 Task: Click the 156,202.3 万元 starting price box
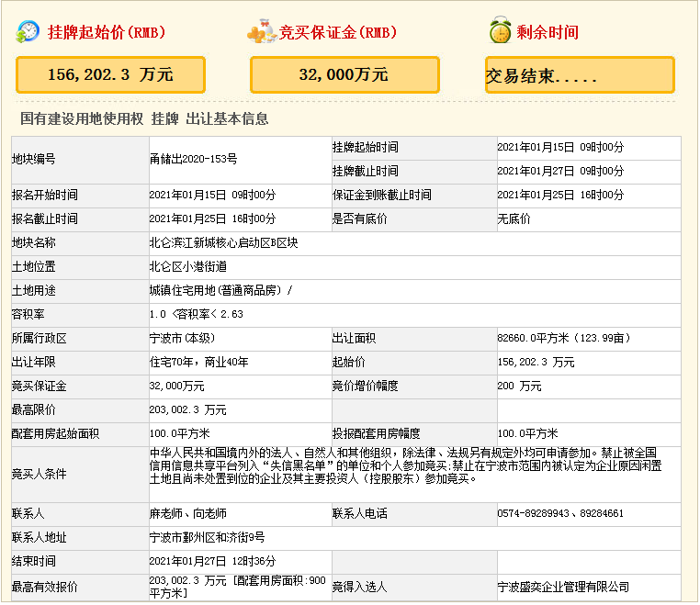(110, 74)
